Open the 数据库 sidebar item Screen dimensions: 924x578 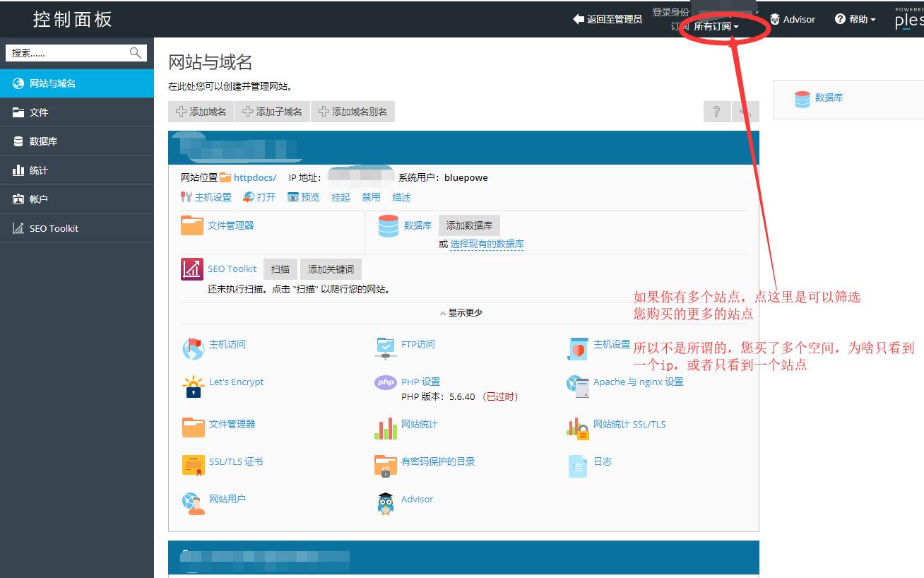[76, 141]
